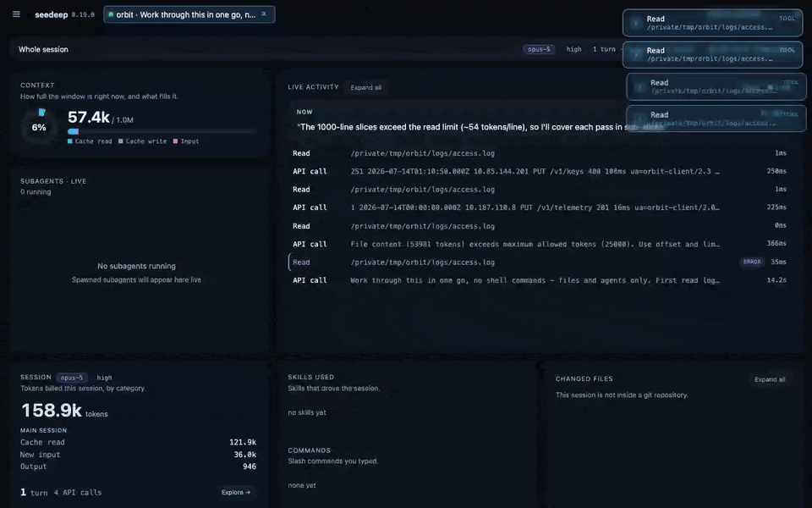Image resolution: width=812 pixels, height=508 pixels.
Task: Click the 0.19.0 version label
Action: click(x=83, y=15)
